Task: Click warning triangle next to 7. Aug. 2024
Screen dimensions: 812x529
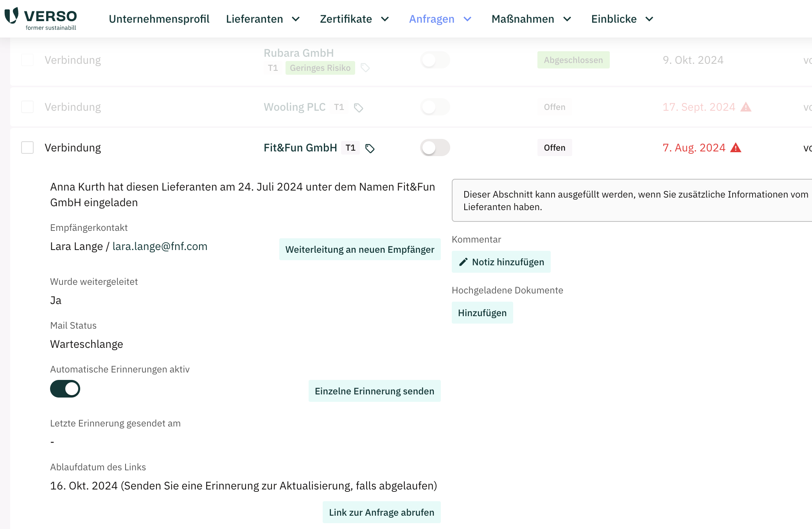Action: coord(736,148)
